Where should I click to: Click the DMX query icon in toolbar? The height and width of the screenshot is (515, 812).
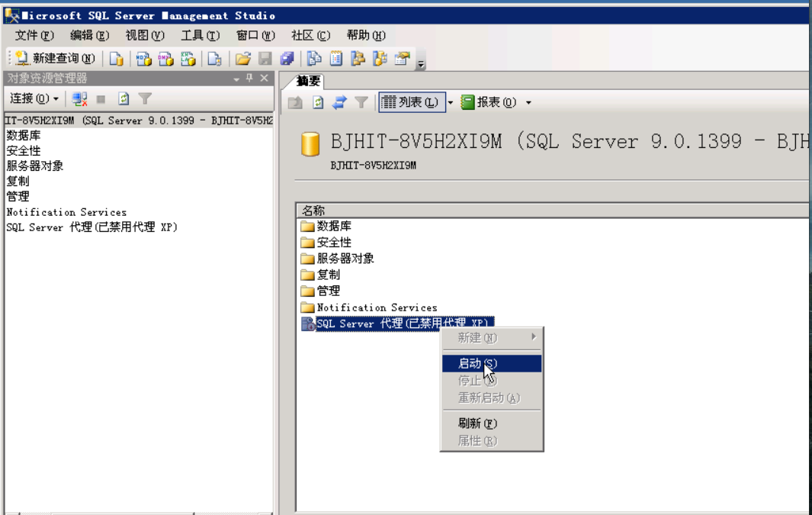[165, 59]
